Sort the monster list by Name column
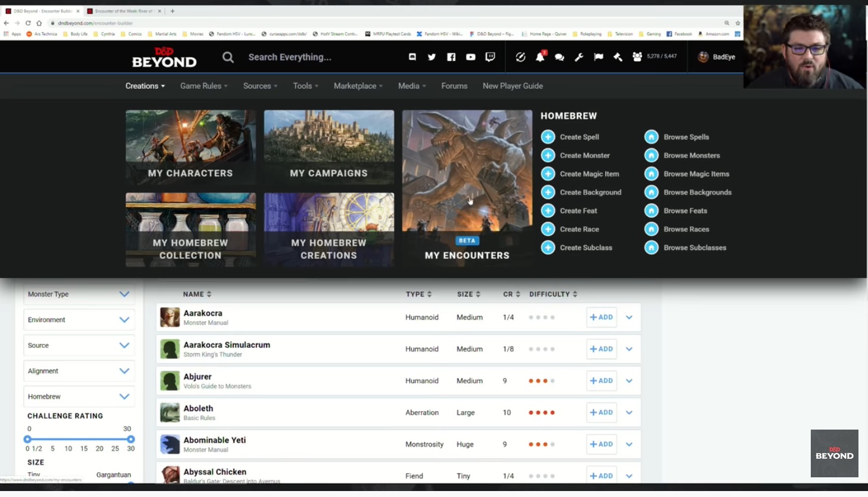The height and width of the screenshot is (497, 868). coord(197,294)
